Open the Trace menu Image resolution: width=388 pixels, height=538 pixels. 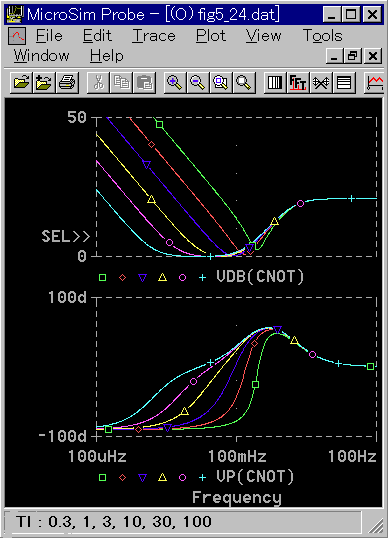tap(154, 35)
